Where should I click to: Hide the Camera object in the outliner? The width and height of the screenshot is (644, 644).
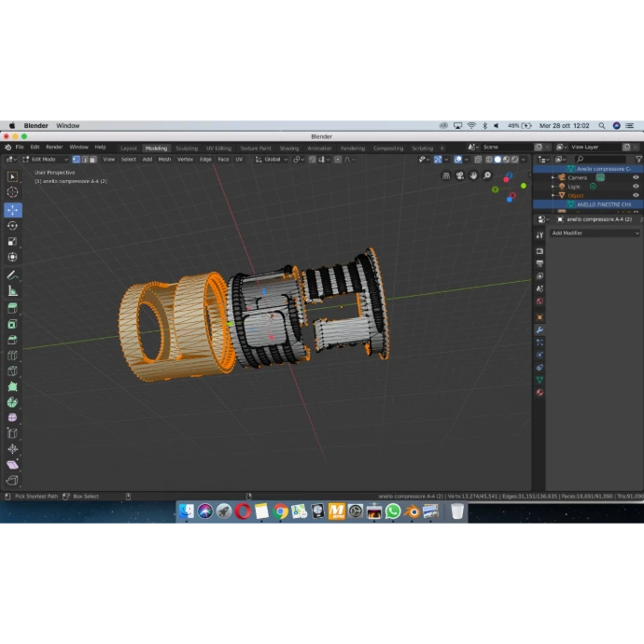636,177
